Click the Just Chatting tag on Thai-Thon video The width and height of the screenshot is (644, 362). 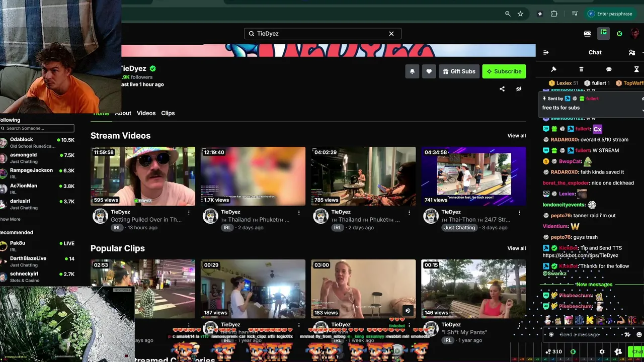(459, 228)
